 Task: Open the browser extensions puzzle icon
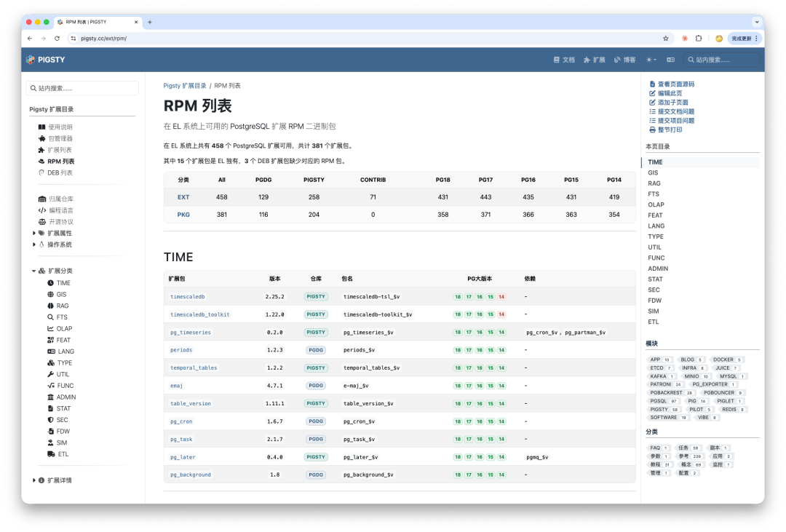pos(699,38)
